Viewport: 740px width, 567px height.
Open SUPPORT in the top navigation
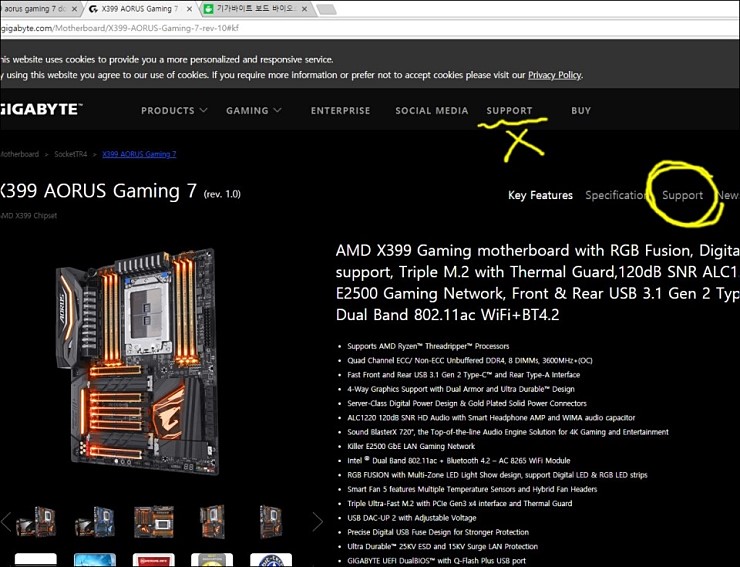[509, 110]
